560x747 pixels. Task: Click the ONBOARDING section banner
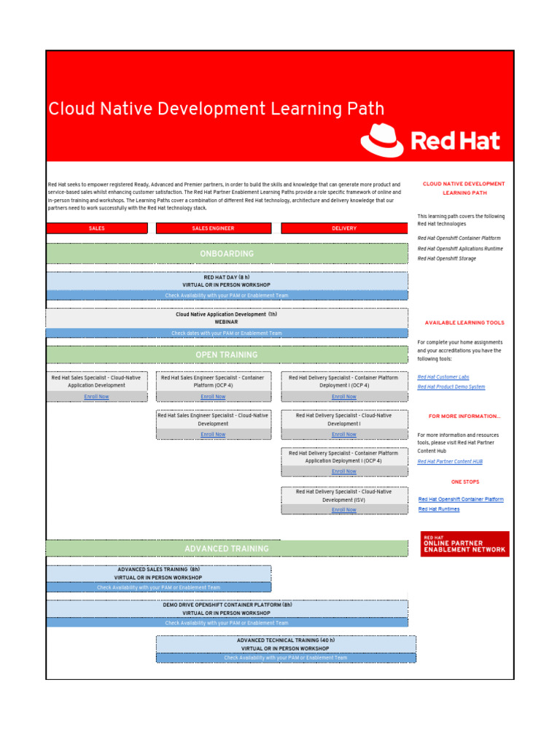coord(227,253)
